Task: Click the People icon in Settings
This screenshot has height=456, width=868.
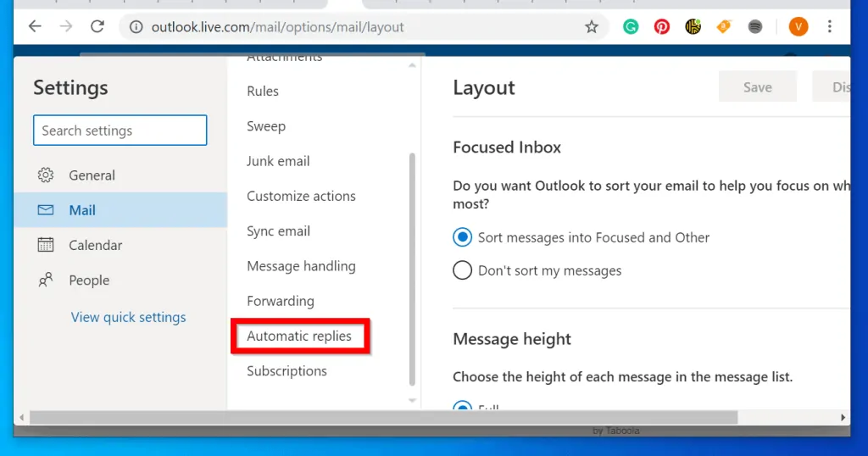Action: [46, 280]
